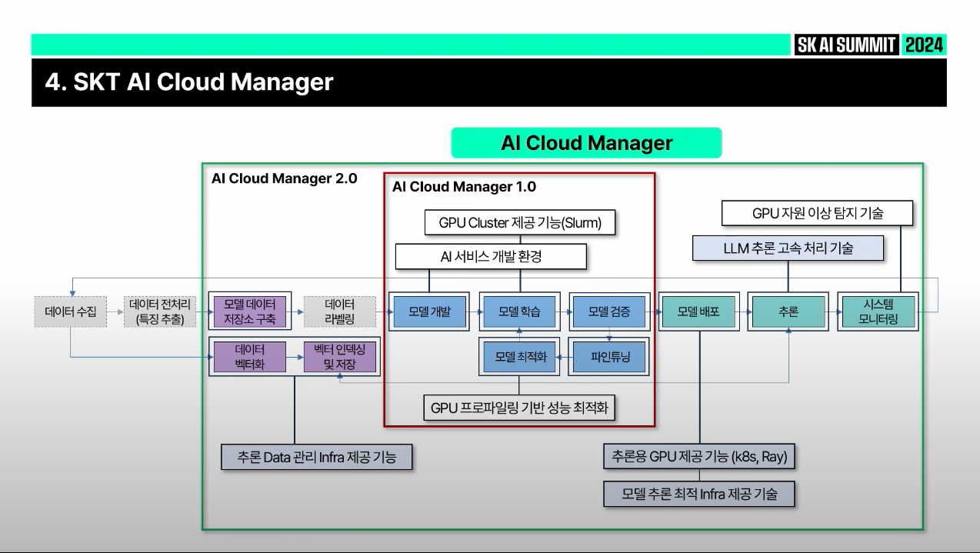Click the '데이터 수집' box

71,311
